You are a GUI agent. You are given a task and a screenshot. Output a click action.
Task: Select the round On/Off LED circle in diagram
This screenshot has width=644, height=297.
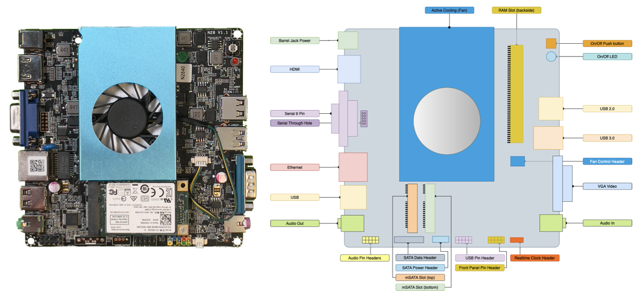click(x=551, y=57)
